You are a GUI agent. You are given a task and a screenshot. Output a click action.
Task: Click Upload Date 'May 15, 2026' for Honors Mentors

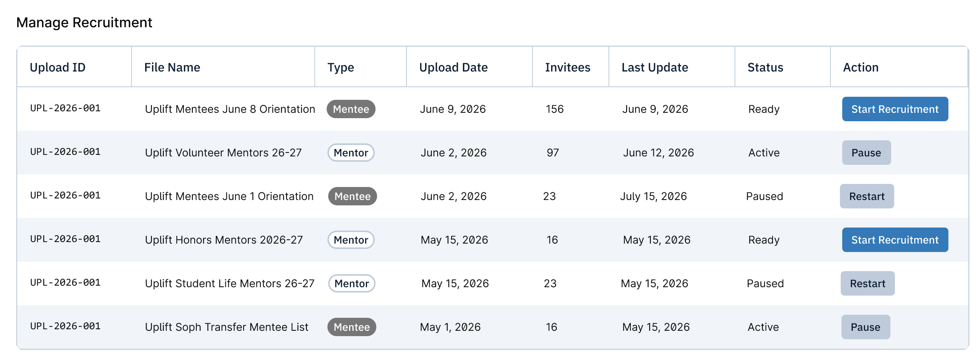[454, 240]
